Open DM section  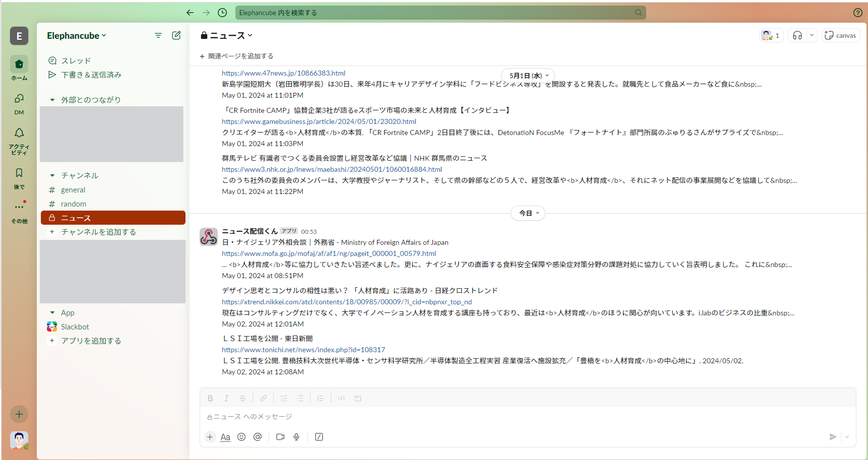pos(19,103)
